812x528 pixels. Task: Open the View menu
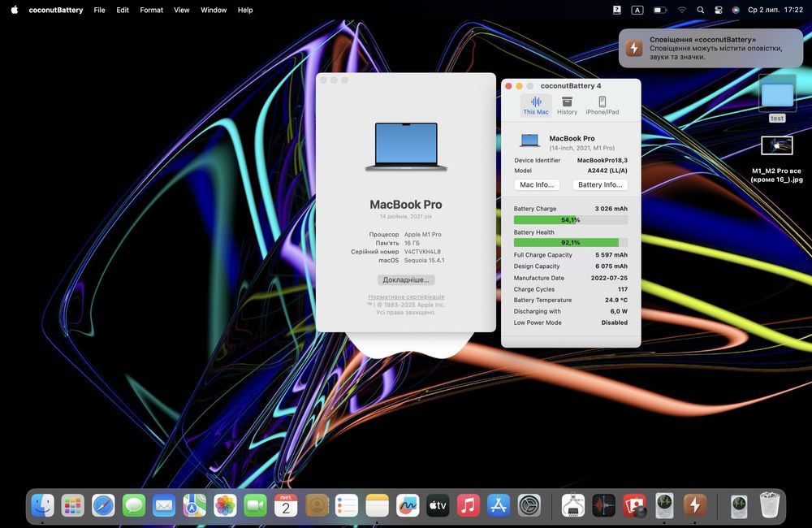click(x=182, y=10)
